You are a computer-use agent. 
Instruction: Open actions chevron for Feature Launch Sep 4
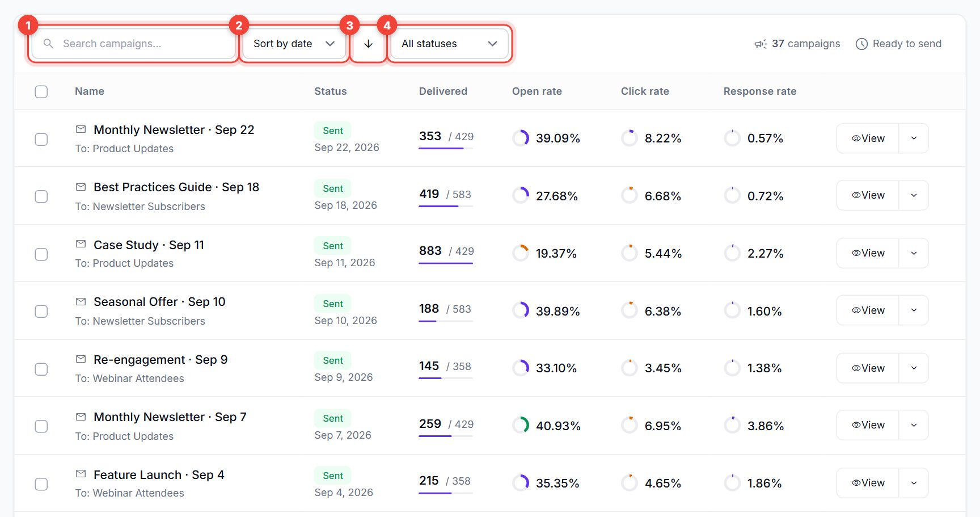[x=914, y=483]
